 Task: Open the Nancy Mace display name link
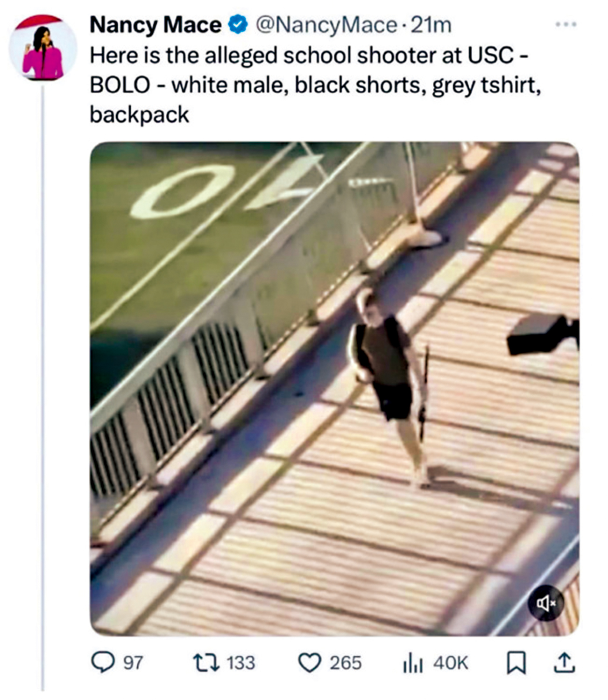[156, 25]
